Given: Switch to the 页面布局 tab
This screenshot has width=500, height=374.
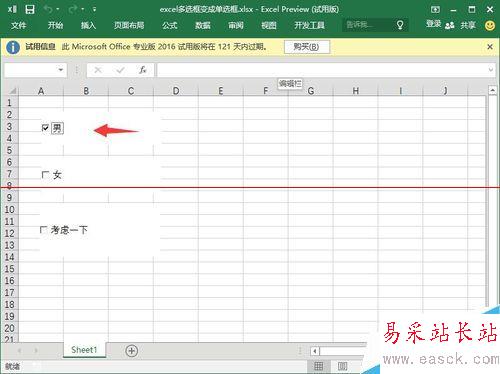Looking at the screenshot, I should tap(129, 25).
